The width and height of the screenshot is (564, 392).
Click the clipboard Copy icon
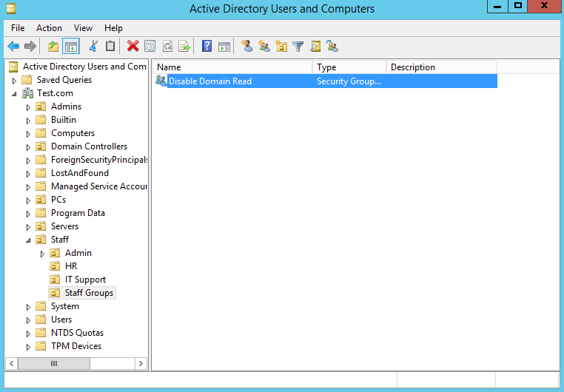[x=110, y=46]
